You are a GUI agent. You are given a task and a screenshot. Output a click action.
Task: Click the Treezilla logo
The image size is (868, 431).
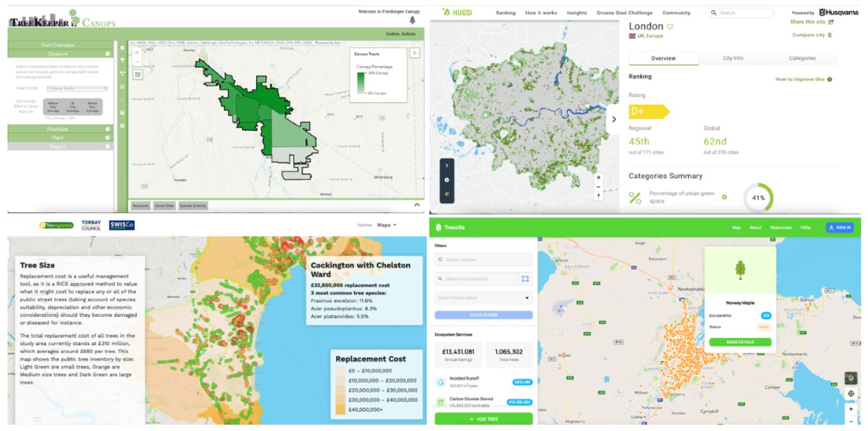coord(450,227)
